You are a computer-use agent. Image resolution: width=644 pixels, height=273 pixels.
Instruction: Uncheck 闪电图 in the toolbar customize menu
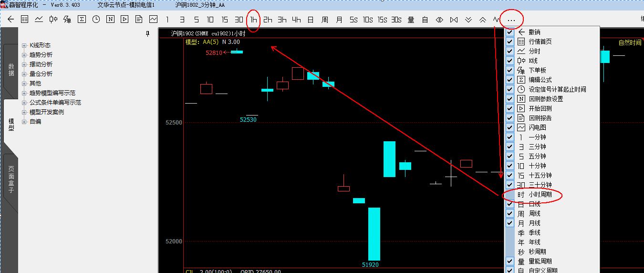click(x=510, y=127)
